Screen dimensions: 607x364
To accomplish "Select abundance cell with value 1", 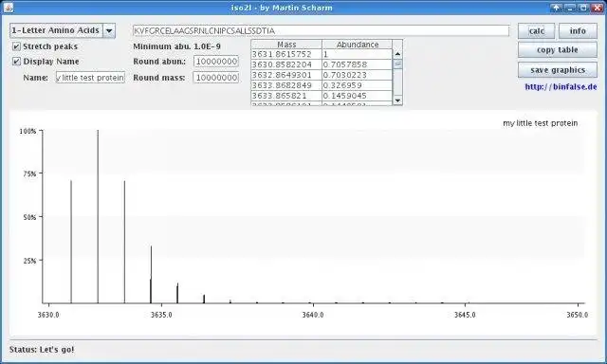I will coord(358,54).
